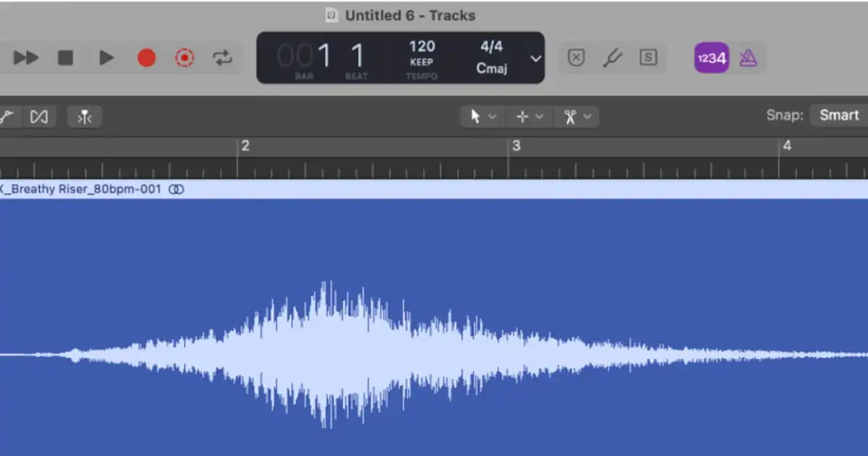Click the audio waveform in the region
The width and height of the screenshot is (868, 456).
tap(434, 355)
